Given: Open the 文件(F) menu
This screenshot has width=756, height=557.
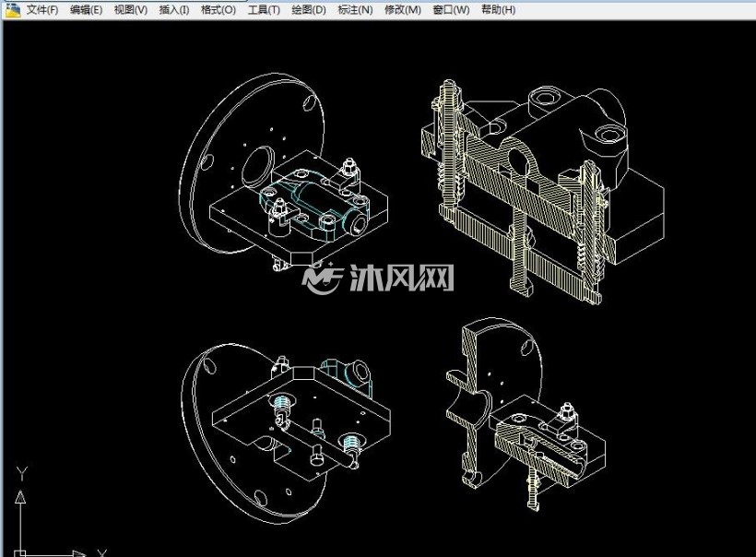Looking at the screenshot, I should [x=42, y=9].
